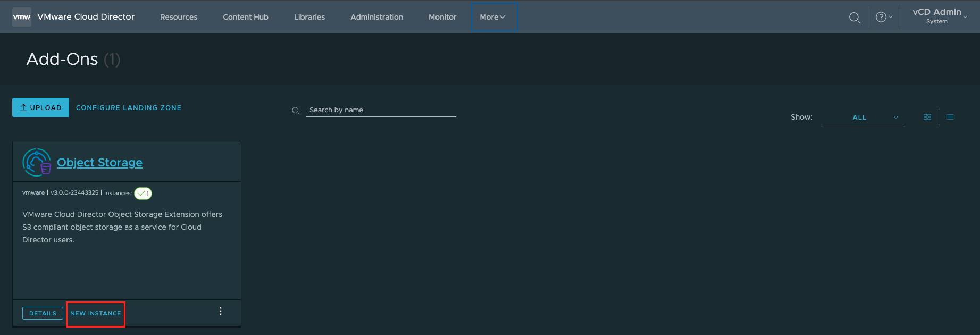
Task: Click the vmw logo icon
Action: [22, 17]
